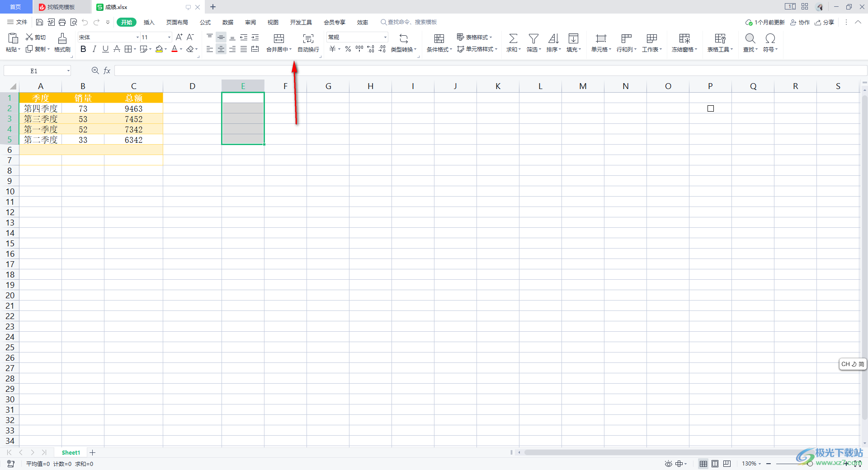The image size is (868, 470).
Task: Open the Data (数据) tab
Action: point(228,22)
